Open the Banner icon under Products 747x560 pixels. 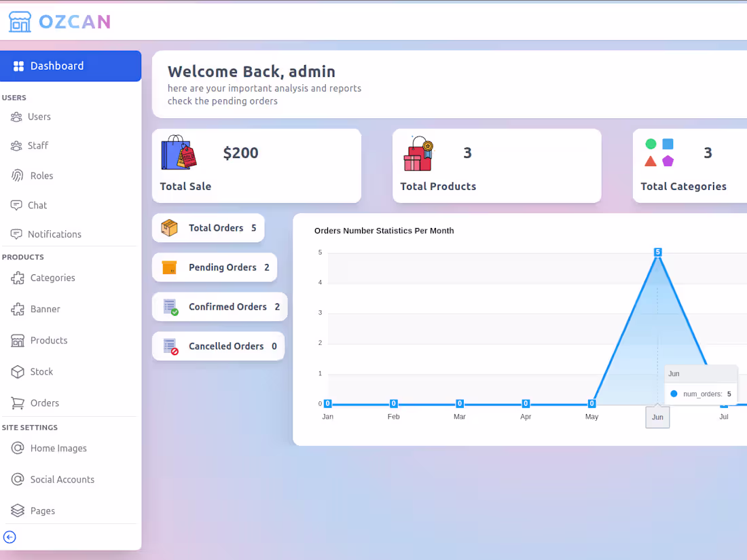[17, 309]
